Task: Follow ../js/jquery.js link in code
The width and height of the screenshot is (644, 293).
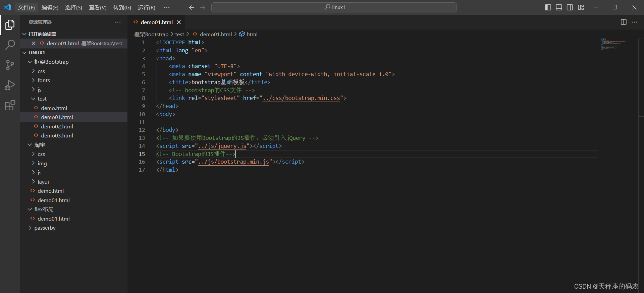Action: coord(222,146)
